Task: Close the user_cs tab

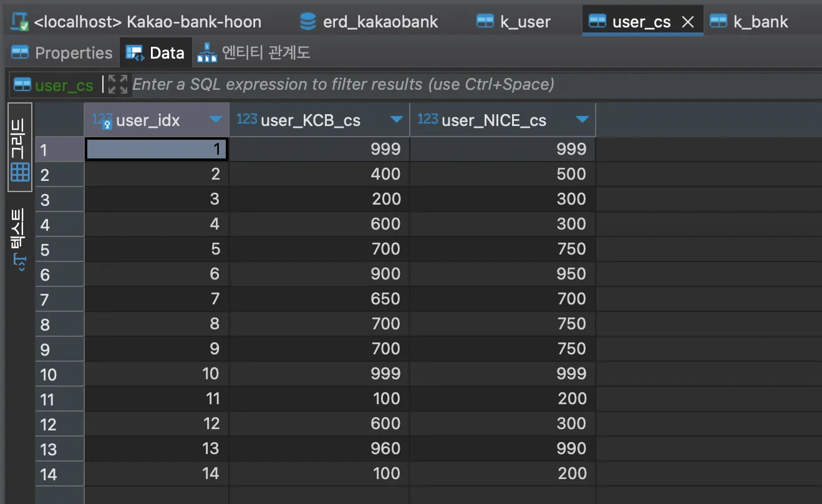Action: (688, 22)
